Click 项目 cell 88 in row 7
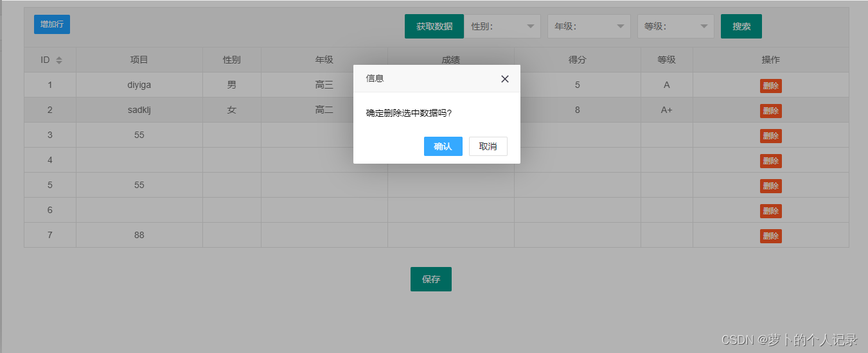The height and width of the screenshot is (353, 868). click(139, 235)
